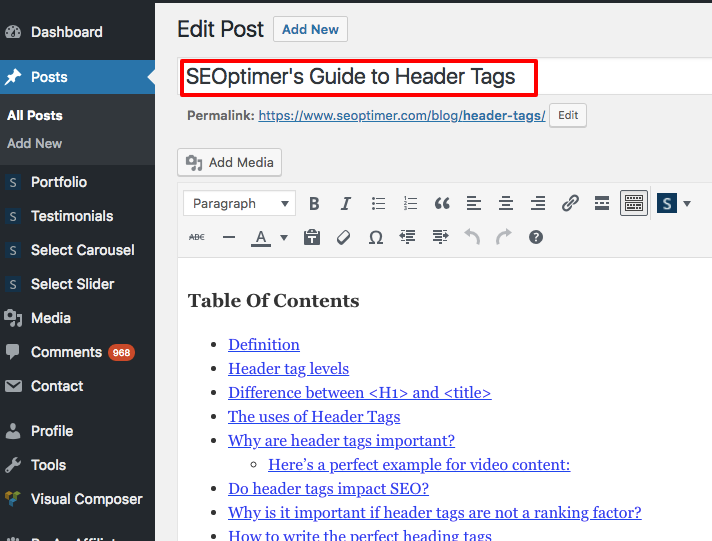This screenshot has height=541, width=712.
Task: Open the post permalink URL
Action: tap(402, 115)
